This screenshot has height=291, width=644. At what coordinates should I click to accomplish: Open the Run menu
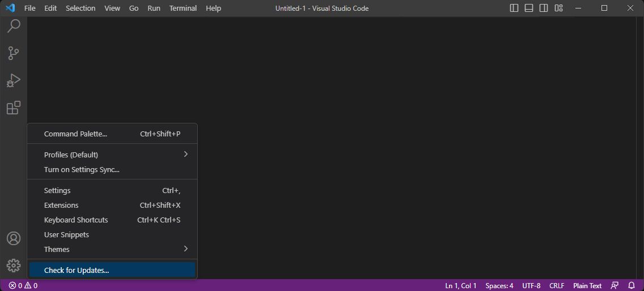[154, 8]
